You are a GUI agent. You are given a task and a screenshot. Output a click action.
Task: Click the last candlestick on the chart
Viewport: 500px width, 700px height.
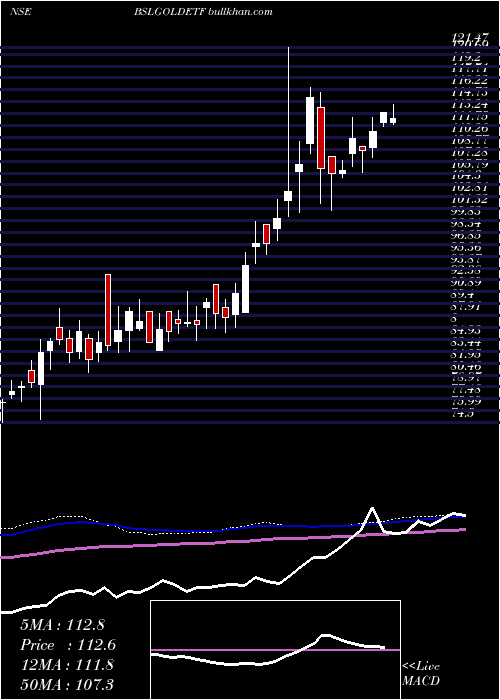click(x=393, y=120)
